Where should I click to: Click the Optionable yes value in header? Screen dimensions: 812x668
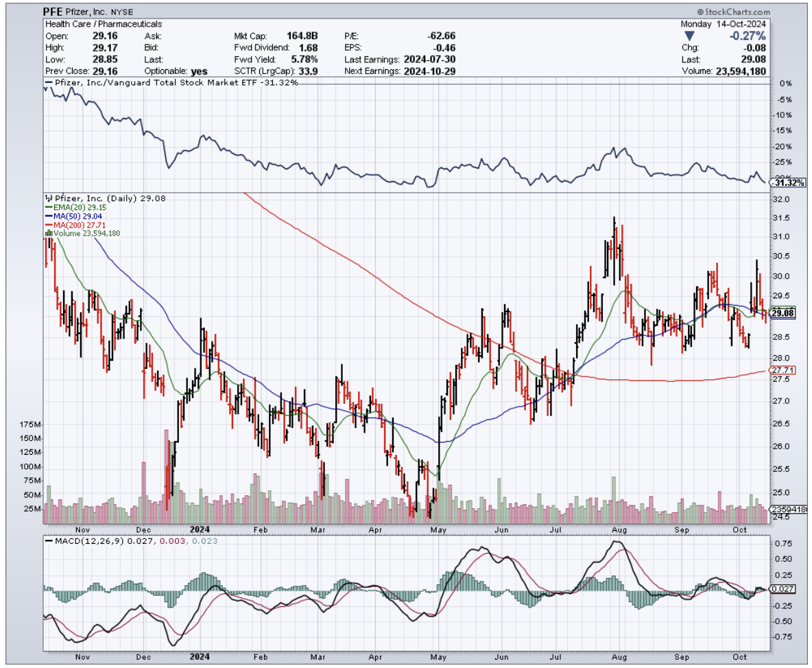point(198,71)
